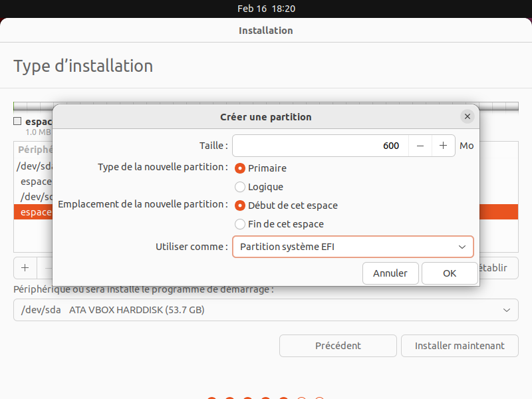The width and height of the screenshot is (532, 399).
Task: Click the add partition plus icon
Action: pos(25,268)
